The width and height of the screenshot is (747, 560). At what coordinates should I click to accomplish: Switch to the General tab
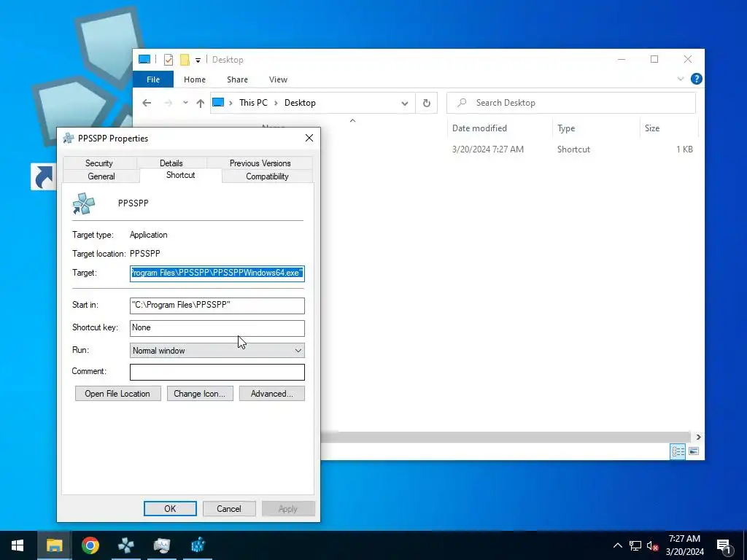click(101, 176)
